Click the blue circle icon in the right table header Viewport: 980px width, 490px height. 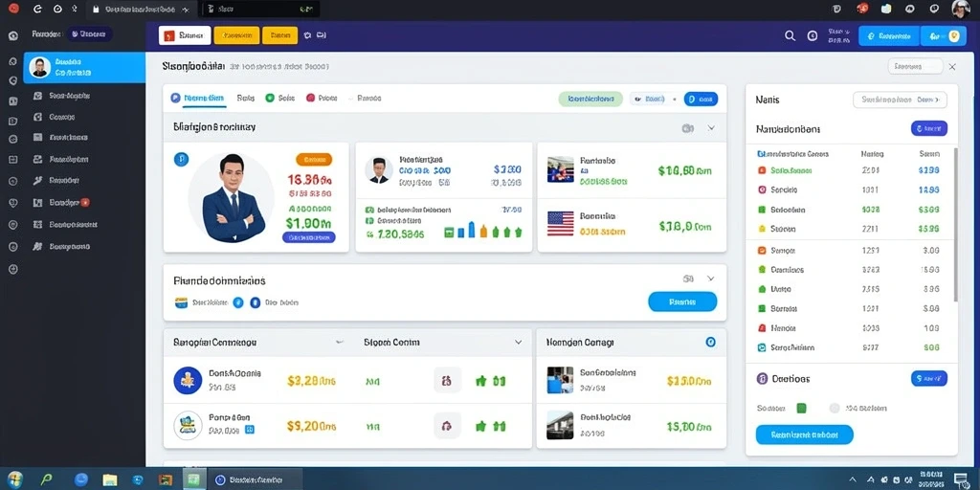point(710,342)
